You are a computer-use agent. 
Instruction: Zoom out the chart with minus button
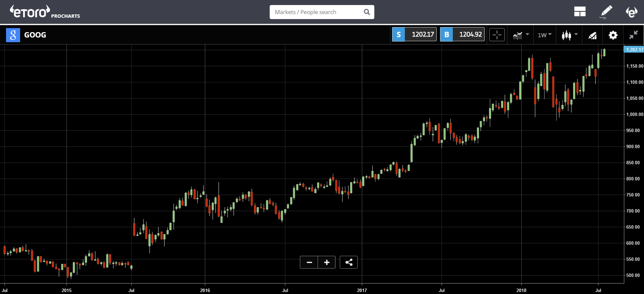pyautogui.click(x=309, y=262)
